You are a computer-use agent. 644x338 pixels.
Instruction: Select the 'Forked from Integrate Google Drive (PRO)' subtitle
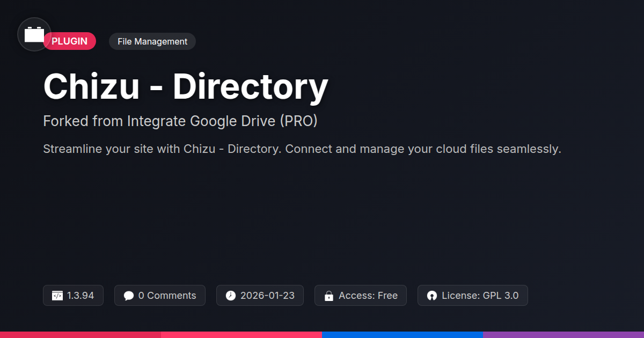click(x=180, y=121)
